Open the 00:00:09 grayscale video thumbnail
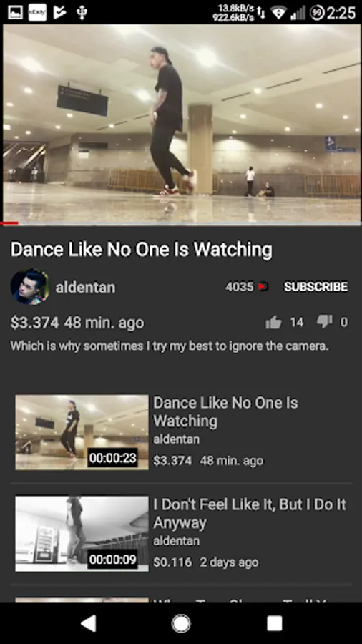The image size is (362, 644). coord(82,534)
